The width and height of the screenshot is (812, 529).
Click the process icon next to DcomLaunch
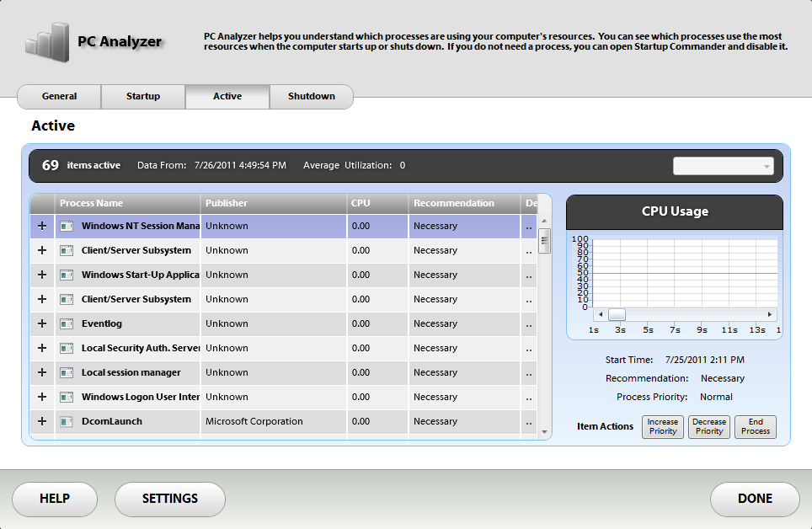67,422
